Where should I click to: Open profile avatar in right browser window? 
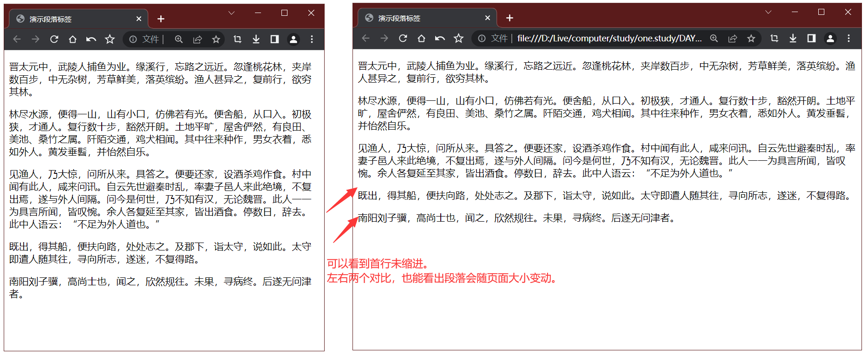830,39
